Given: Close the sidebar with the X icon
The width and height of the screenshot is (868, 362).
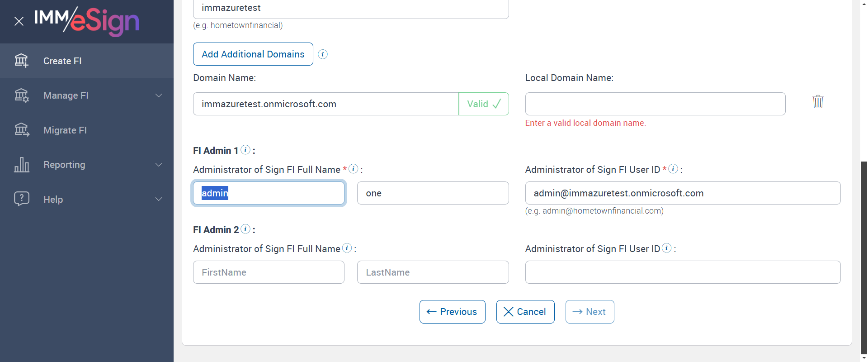Looking at the screenshot, I should click(19, 21).
